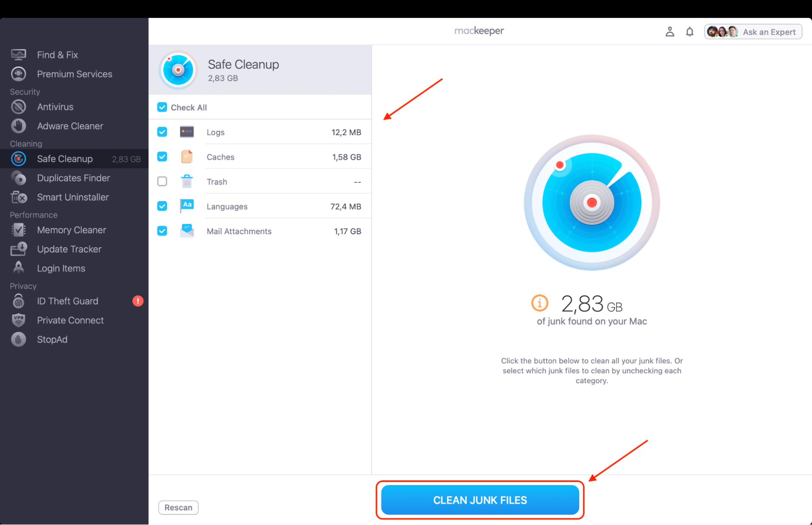Uncheck the Mail Attachments category
Viewport: 812px width, 525px height.
pos(162,231)
